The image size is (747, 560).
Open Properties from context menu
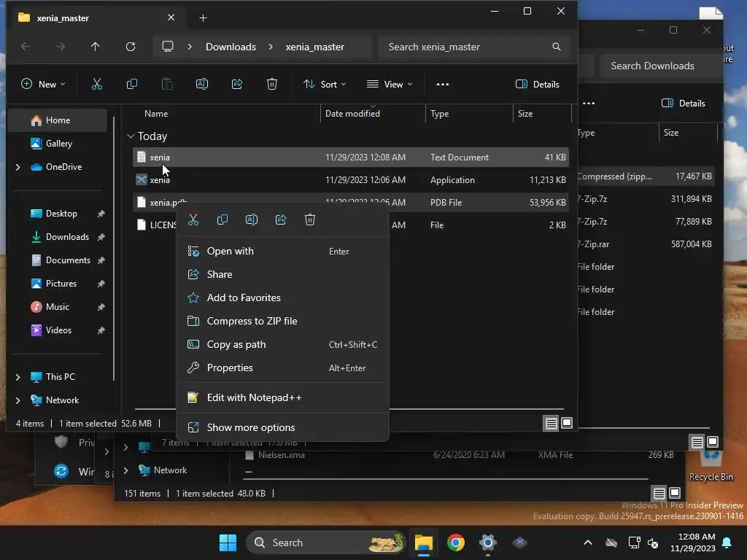click(x=282, y=367)
